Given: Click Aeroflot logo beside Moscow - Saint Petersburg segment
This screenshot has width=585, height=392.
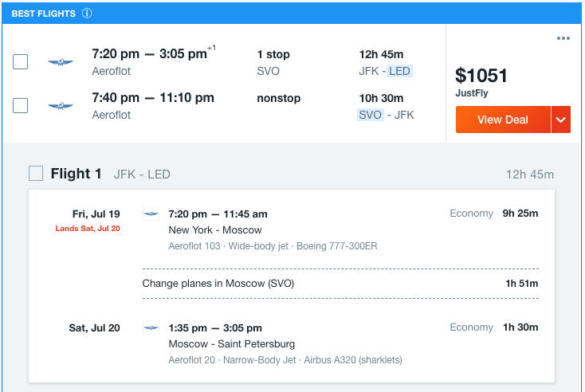Looking at the screenshot, I should (x=151, y=327).
